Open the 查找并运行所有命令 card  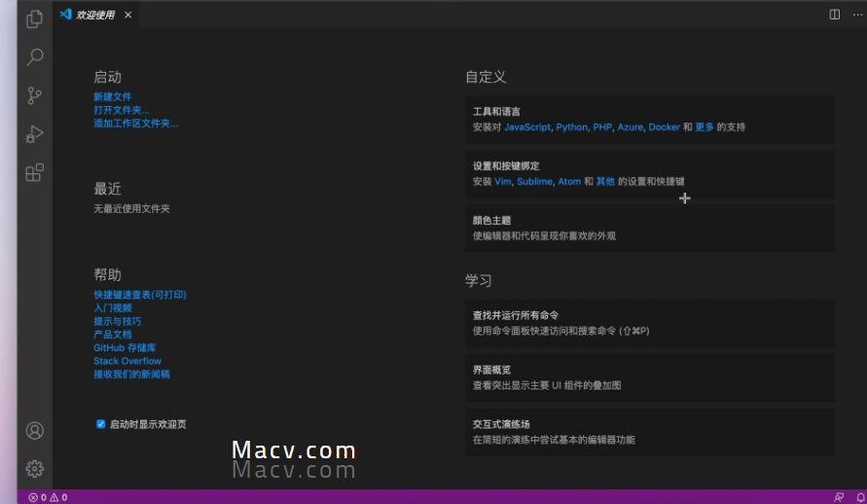point(650,323)
